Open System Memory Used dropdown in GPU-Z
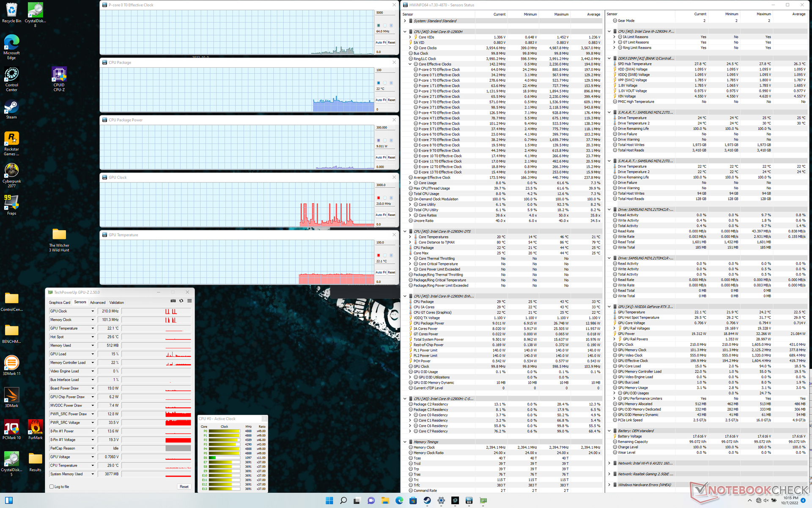The height and width of the screenshot is (508, 812). point(93,474)
